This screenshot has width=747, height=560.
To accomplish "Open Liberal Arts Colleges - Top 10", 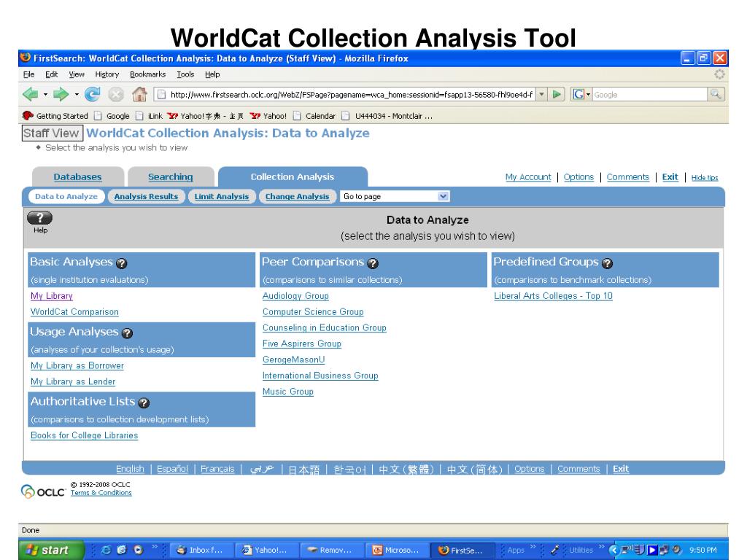I will [553, 296].
